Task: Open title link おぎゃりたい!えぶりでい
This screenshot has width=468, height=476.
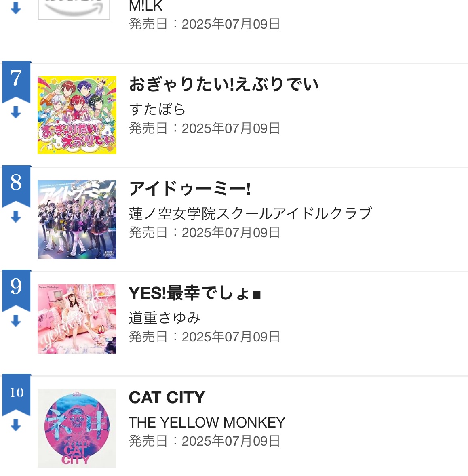Action: [x=224, y=84]
